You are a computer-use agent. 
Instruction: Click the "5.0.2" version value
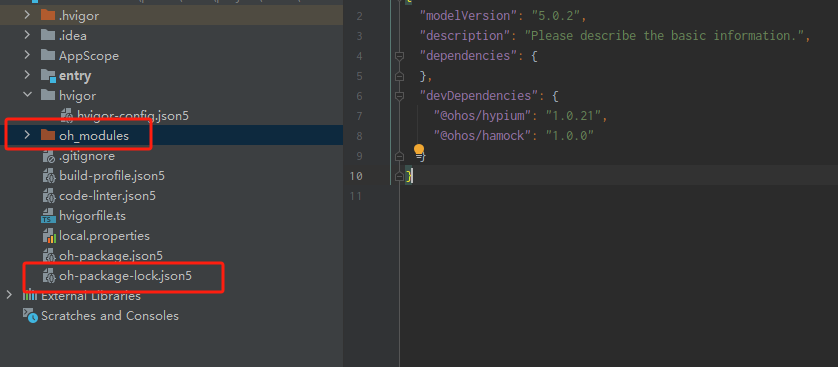click(x=556, y=16)
